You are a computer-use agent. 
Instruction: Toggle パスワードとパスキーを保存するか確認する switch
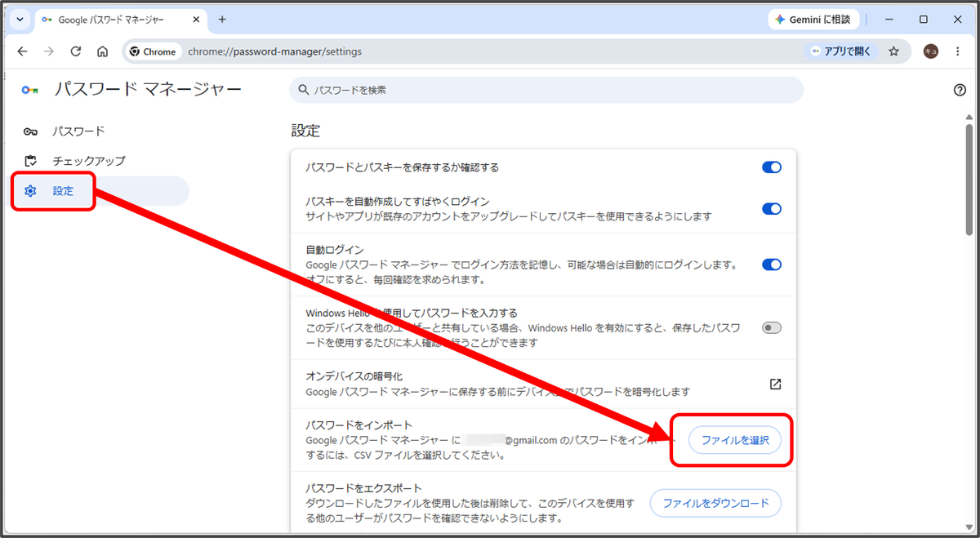click(x=772, y=167)
